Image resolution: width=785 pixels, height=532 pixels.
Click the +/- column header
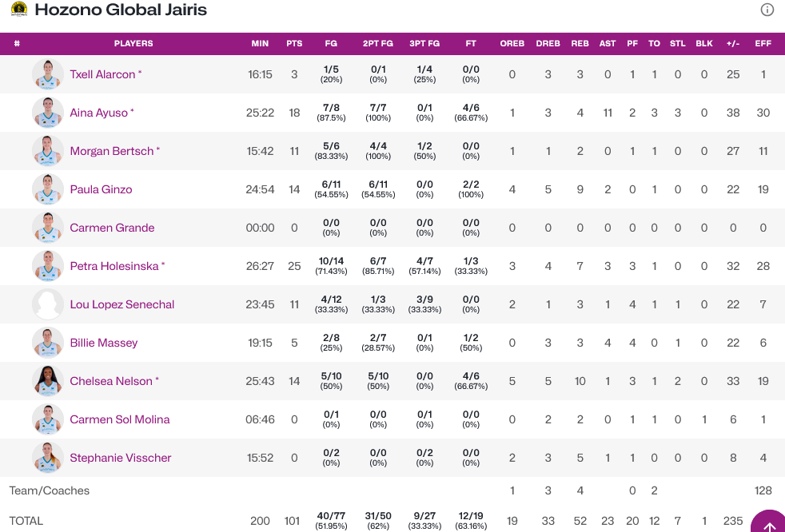point(733,43)
